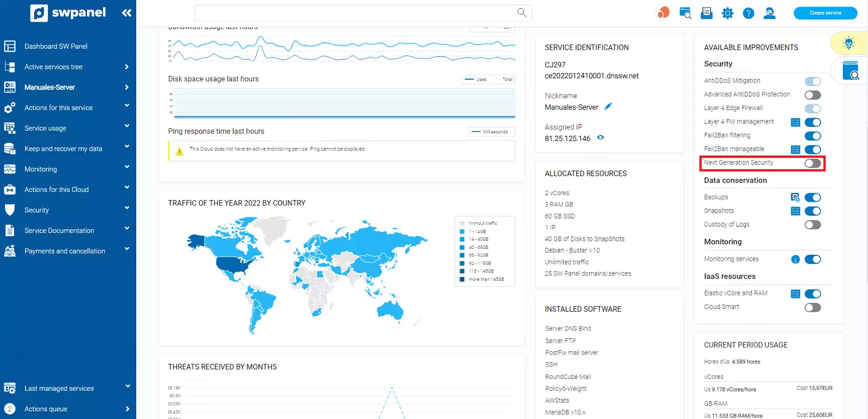Click the help question mark icon
The width and height of the screenshot is (868, 419).
(x=749, y=13)
